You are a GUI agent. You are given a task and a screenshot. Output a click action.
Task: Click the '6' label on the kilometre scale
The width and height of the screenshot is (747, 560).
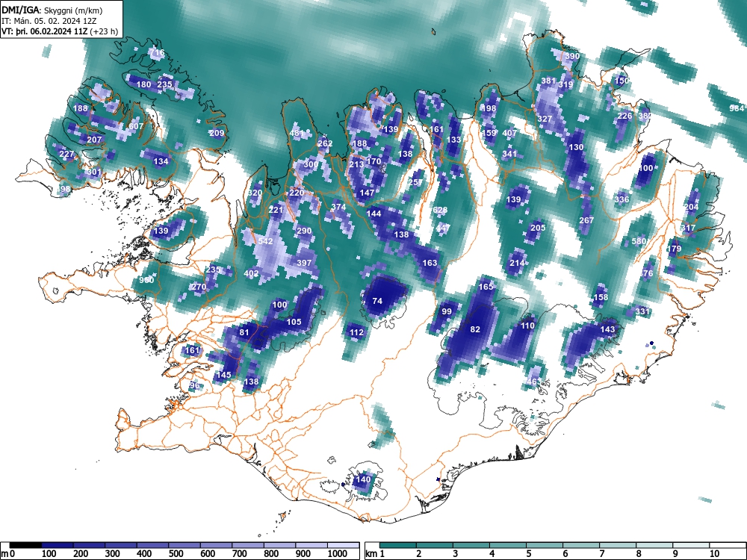coord(565,554)
